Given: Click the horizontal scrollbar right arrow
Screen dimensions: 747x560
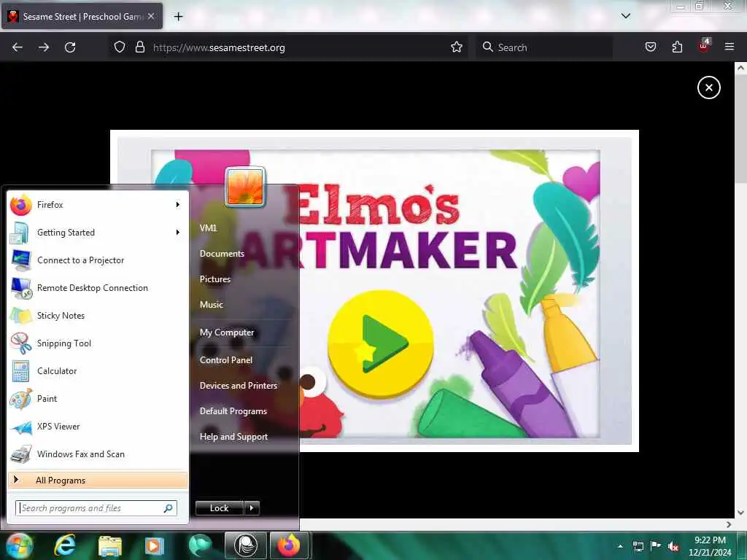Looking at the screenshot, I should coord(729,524).
